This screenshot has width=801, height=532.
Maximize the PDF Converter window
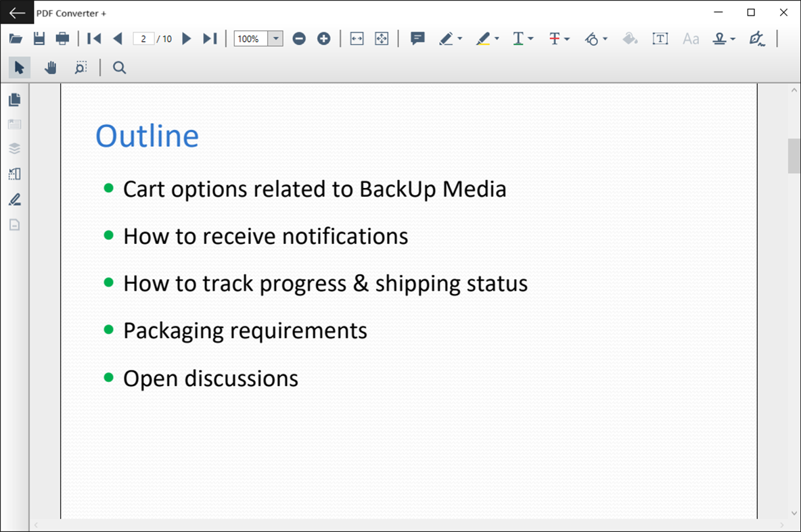point(751,13)
